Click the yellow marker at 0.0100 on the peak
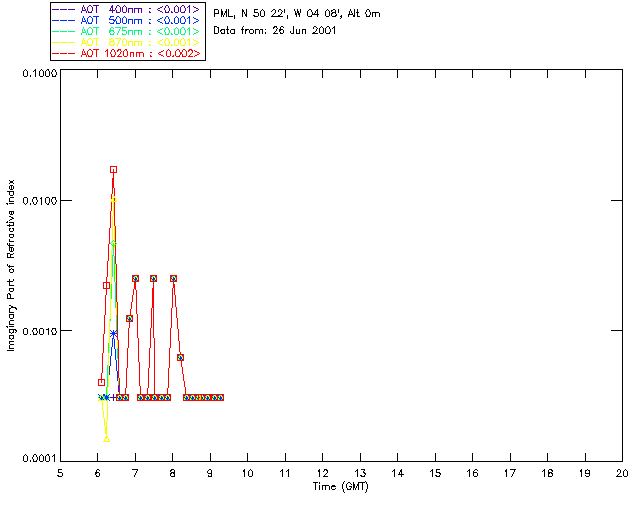The height and width of the screenshot is (512, 640). pos(113,200)
